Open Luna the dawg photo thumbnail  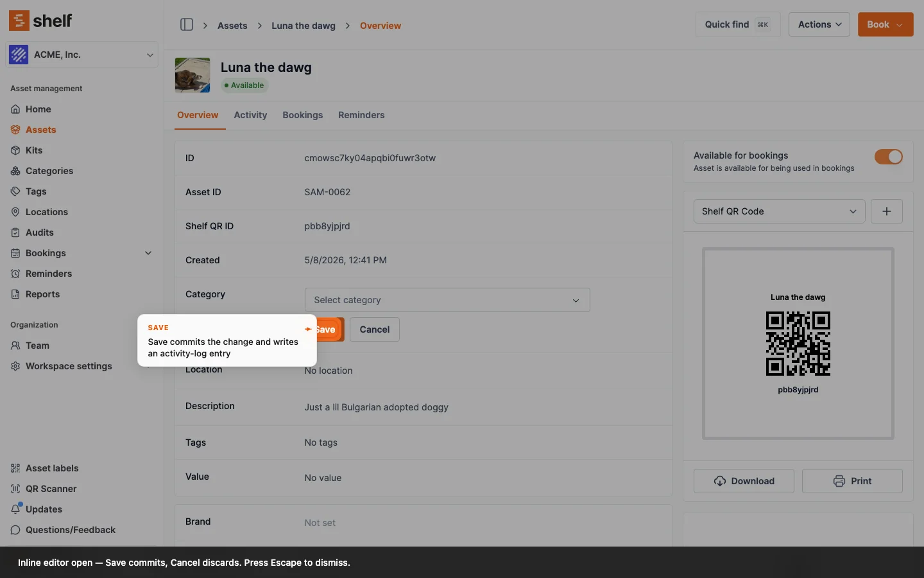(x=193, y=75)
